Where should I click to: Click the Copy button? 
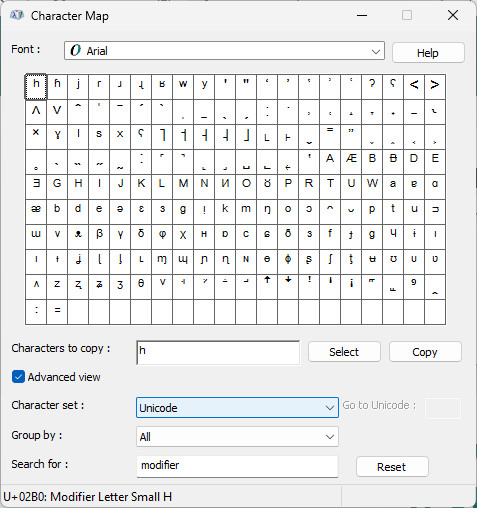click(425, 352)
